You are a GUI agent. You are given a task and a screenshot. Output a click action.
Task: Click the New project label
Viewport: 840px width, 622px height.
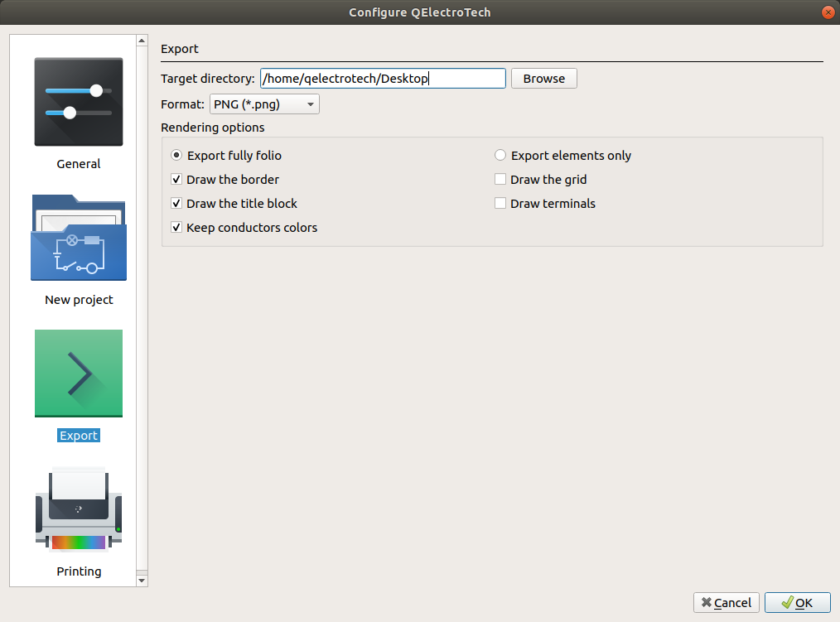pos(79,300)
